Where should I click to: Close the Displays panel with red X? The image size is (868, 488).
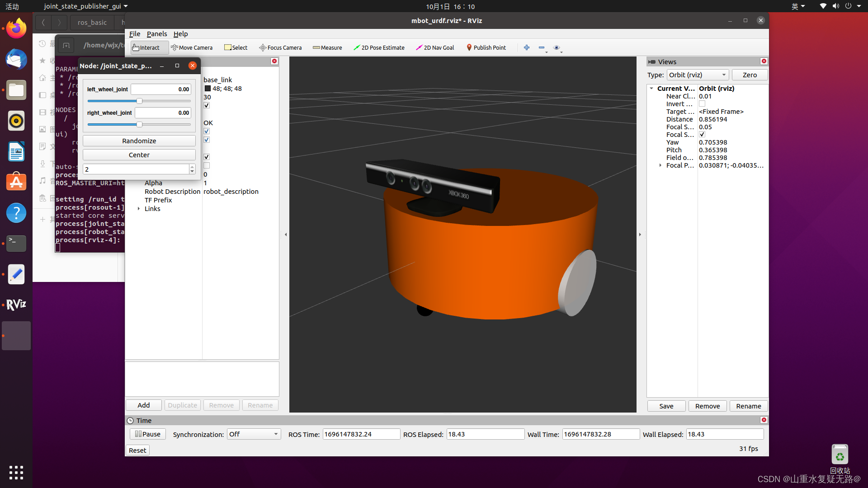tap(274, 61)
